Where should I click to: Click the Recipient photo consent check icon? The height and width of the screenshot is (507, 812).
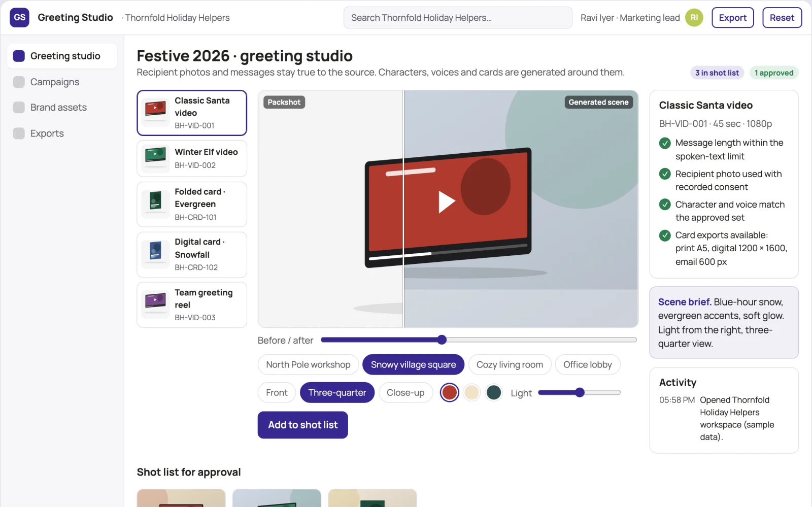click(665, 174)
